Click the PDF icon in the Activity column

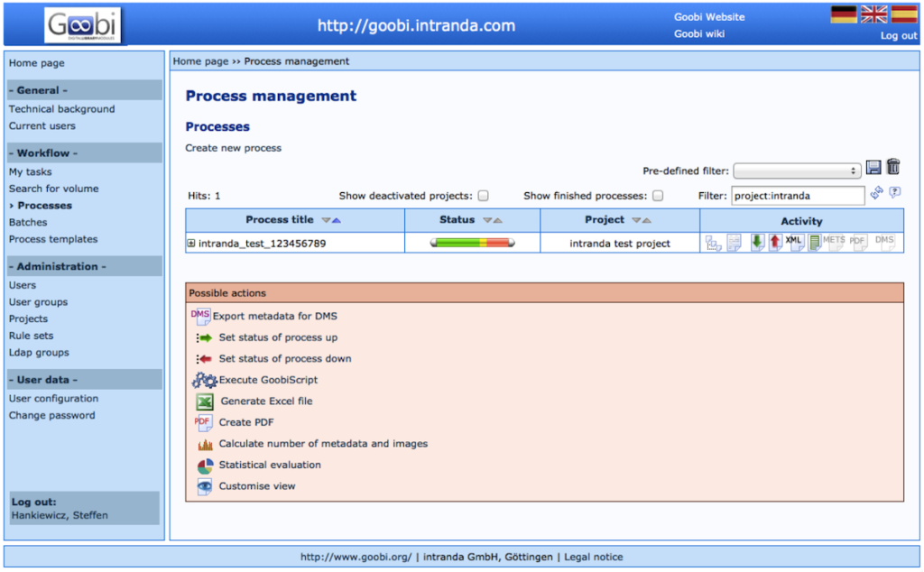(x=858, y=242)
